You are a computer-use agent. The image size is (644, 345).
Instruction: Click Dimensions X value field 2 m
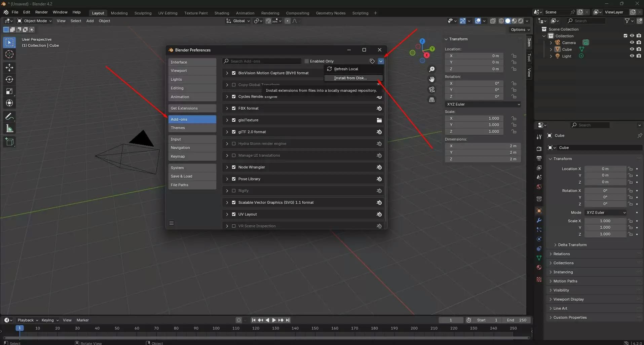(x=483, y=146)
